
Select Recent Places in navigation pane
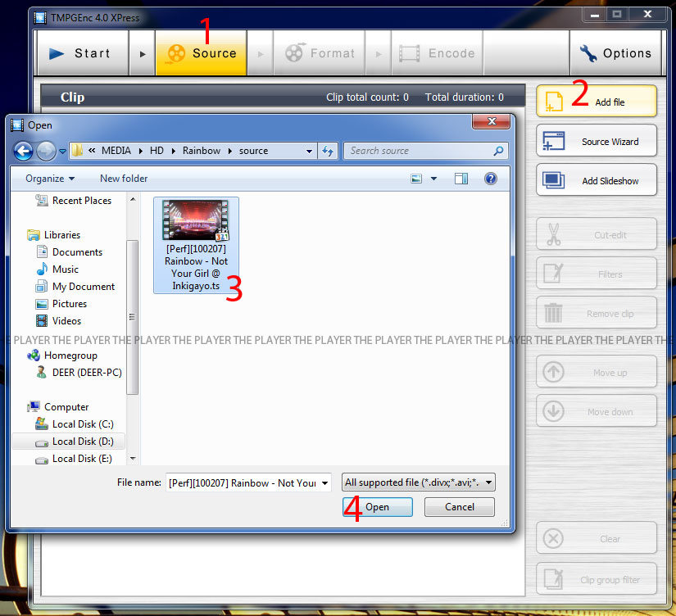coord(73,201)
